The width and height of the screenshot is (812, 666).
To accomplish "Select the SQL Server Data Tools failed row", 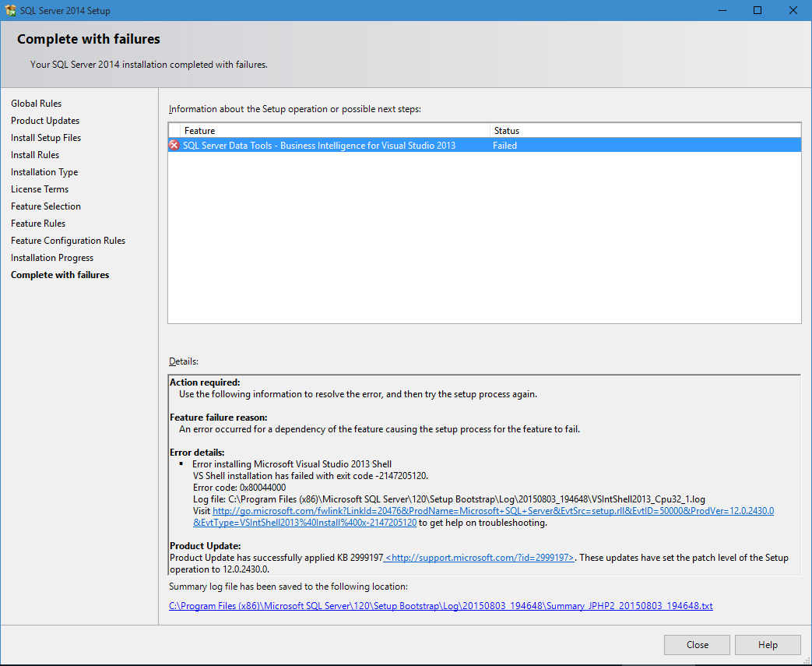I will 319,146.
